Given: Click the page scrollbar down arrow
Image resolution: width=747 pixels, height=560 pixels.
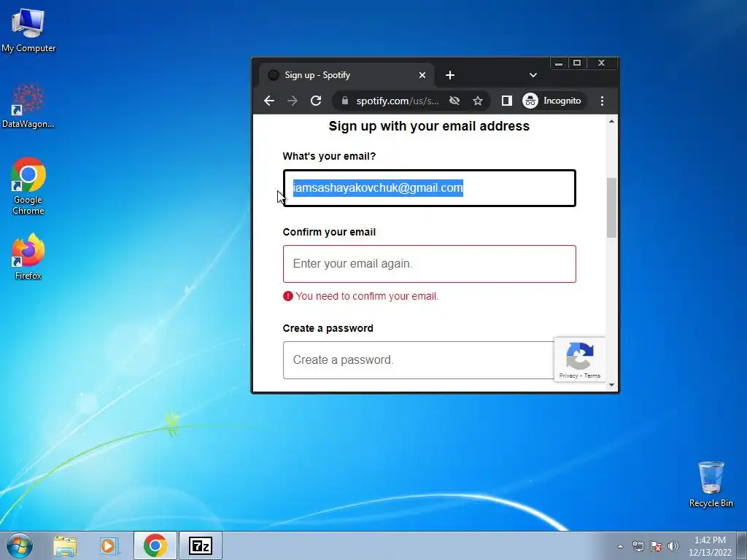Looking at the screenshot, I should (x=612, y=385).
